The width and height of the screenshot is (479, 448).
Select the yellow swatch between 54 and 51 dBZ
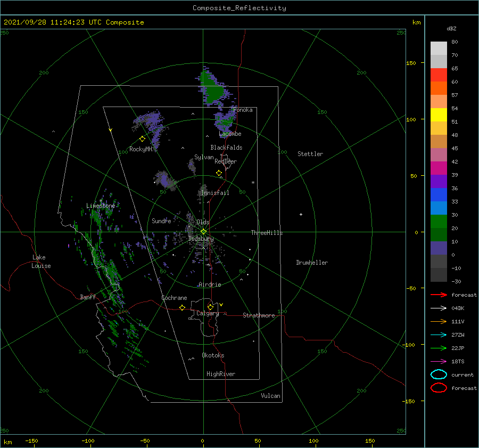[x=439, y=115]
